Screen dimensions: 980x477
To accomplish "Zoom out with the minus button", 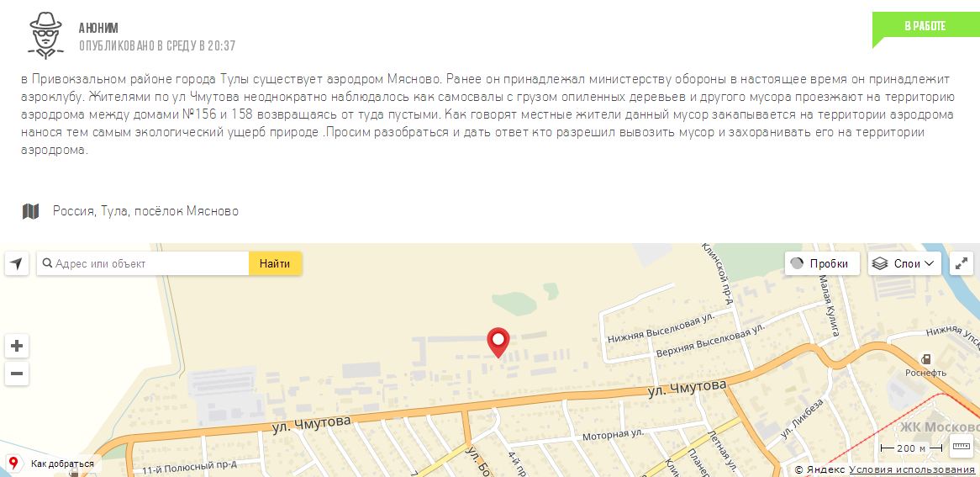I will 17,374.
